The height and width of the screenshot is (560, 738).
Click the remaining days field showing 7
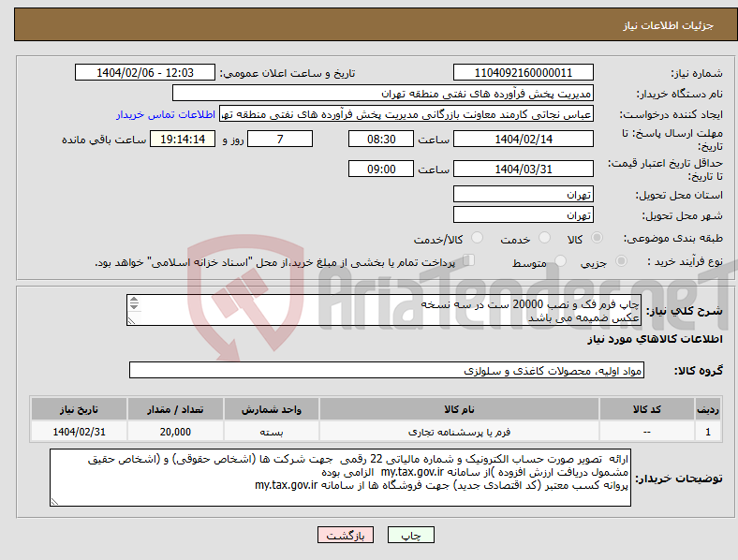coord(280,139)
